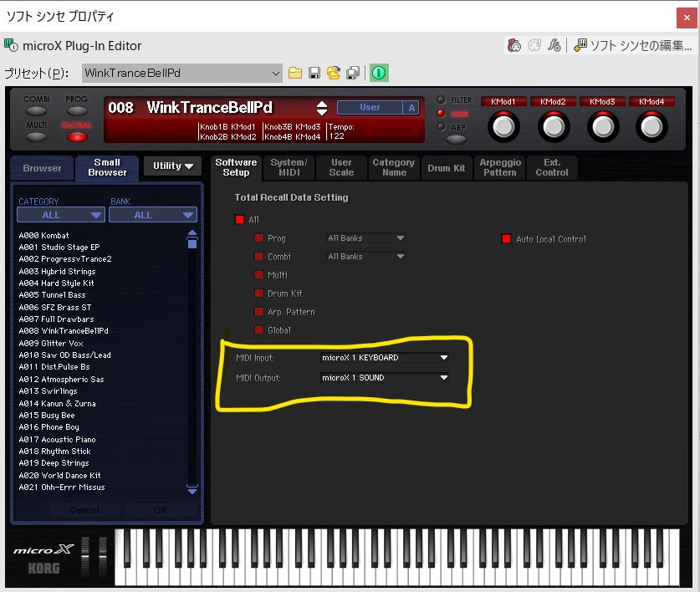Open the User Scale tab
Screen dimensions: 700x592
pos(341,167)
